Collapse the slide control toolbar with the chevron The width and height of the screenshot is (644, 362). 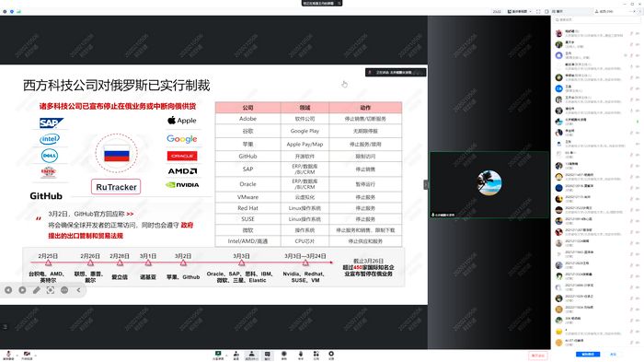(x=78, y=290)
